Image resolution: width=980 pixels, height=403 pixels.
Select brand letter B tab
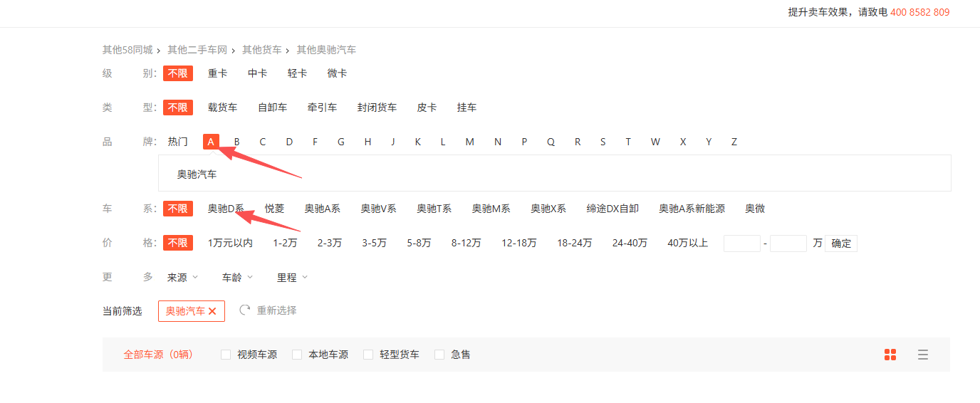pyautogui.click(x=237, y=142)
